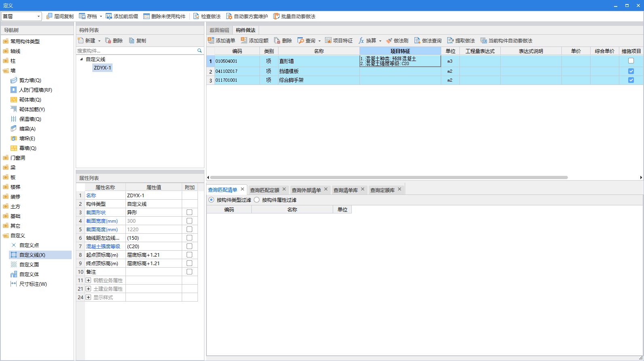Click search magnifier in component search box
Image resolution: width=644 pixels, height=361 pixels.
point(200,51)
